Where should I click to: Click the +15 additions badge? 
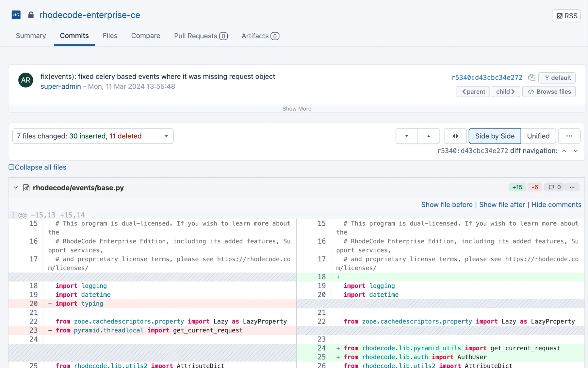click(x=517, y=187)
